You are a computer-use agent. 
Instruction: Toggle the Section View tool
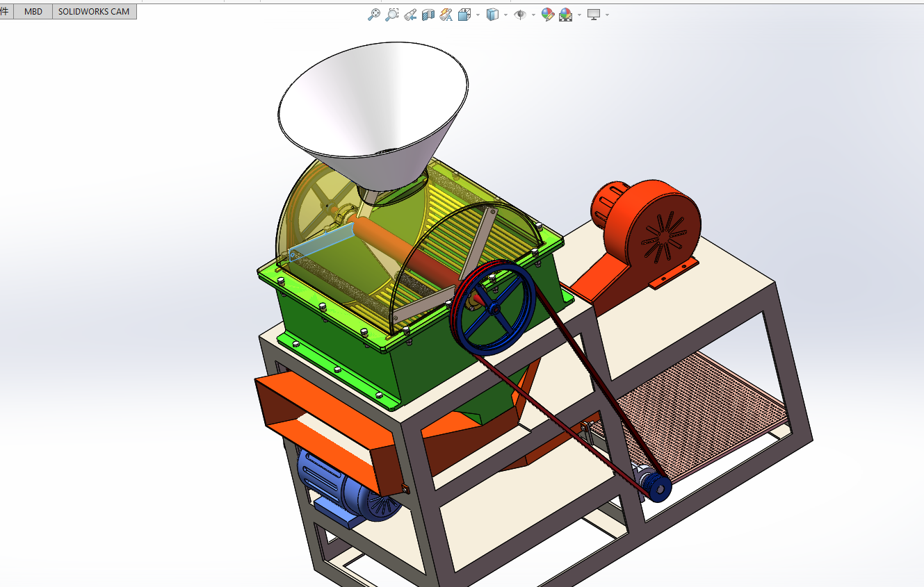[x=428, y=14]
